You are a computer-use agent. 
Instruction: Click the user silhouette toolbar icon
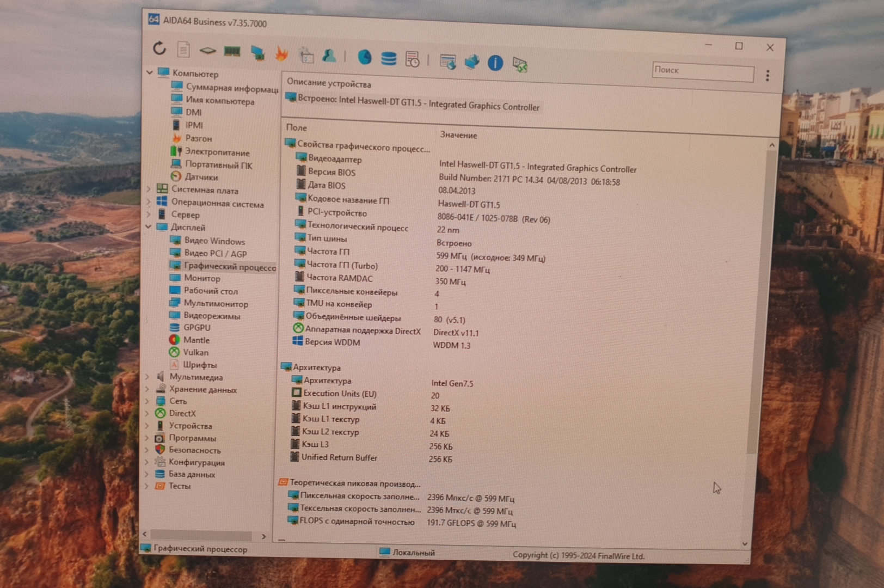329,56
